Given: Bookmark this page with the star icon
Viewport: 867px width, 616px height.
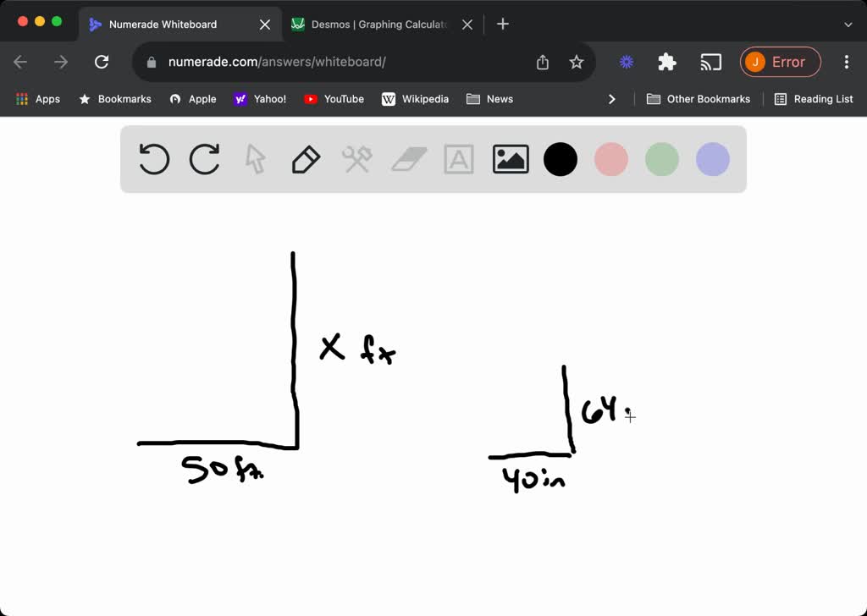Looking at the screenshot, I should 577,62.
